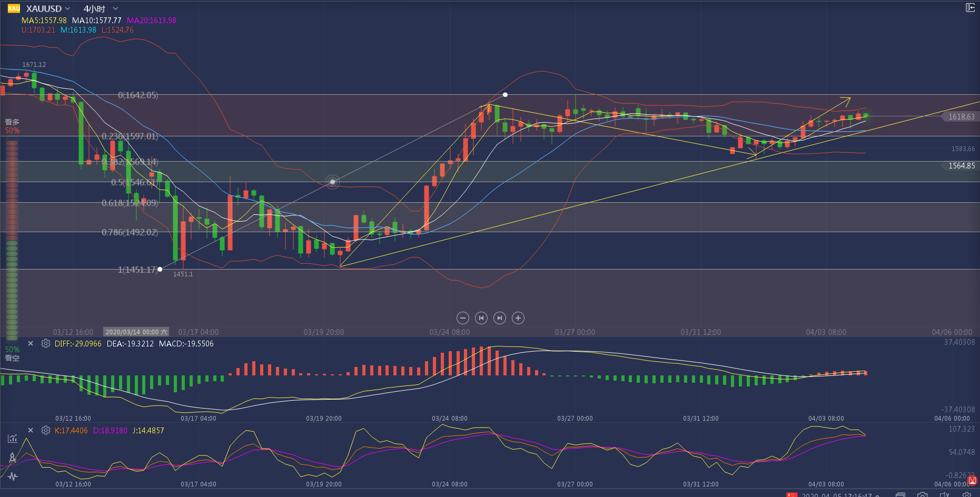The height and width of the screenshot is (497, 980).
Task: Zoom out the chart with minus button
Action: tap(463, 318)
